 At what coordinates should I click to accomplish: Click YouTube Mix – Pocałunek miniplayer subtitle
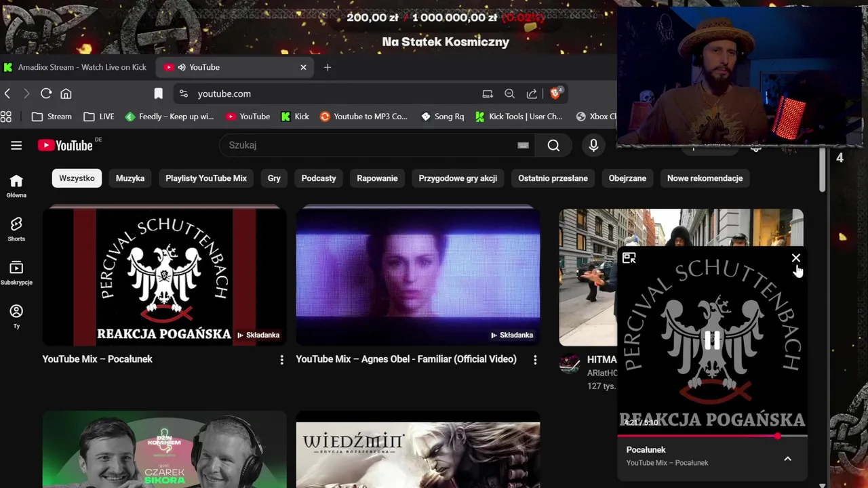tap(667, 463)
